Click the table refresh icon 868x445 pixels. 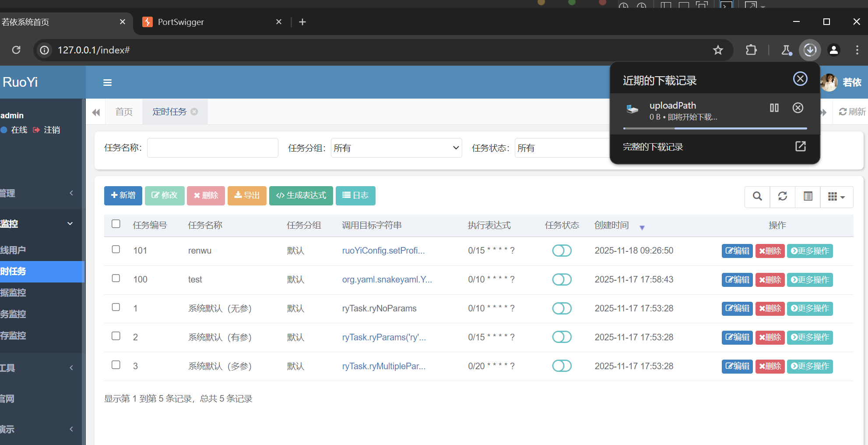(783, 196)
